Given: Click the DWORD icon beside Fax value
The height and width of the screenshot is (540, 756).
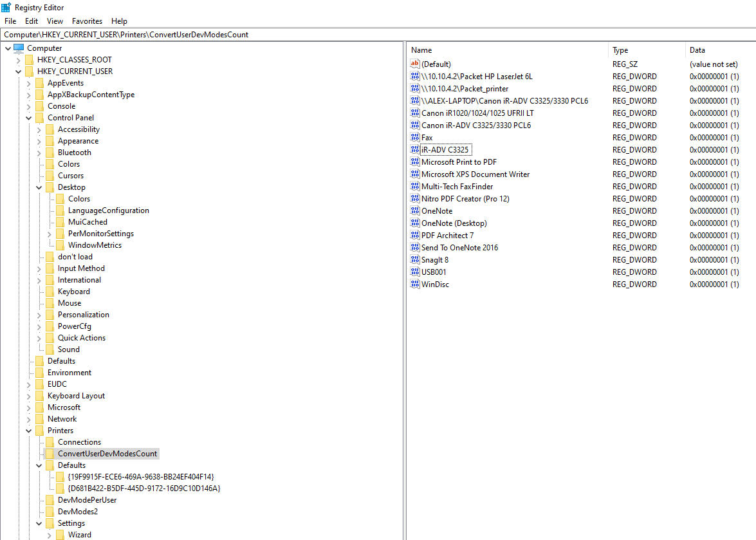Looking at the screenshot, I should click(414, 137).
